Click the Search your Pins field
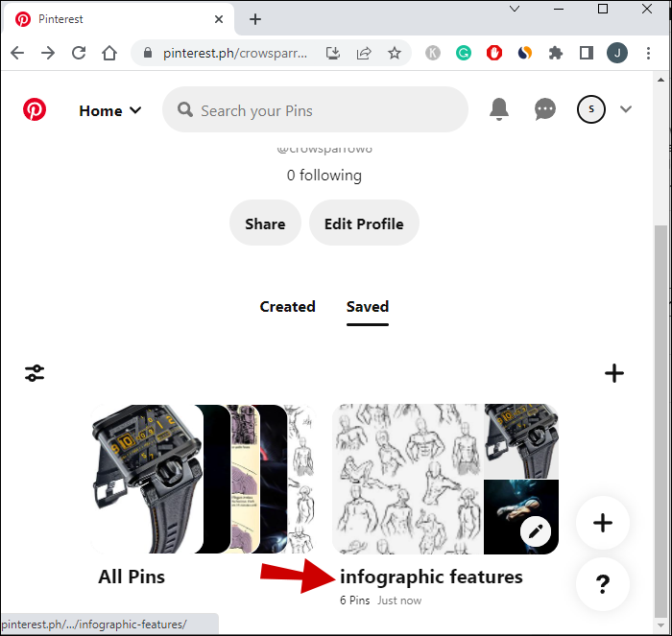 pyautogui.click(x=315, y=109)
